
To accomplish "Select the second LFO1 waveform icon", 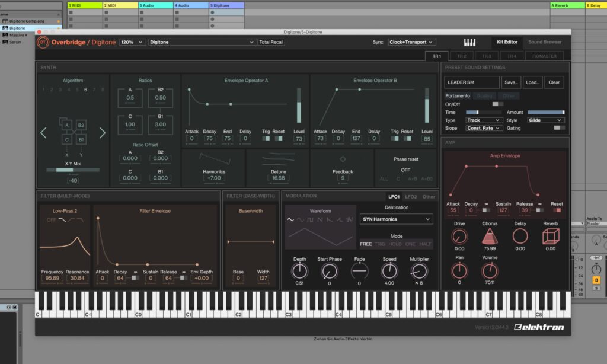I will 301,219.
